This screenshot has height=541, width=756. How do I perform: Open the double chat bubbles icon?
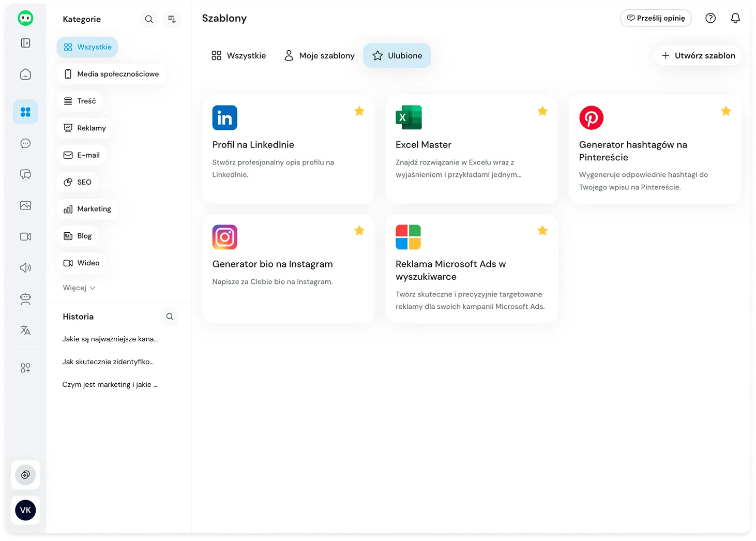tap(25, 174)
